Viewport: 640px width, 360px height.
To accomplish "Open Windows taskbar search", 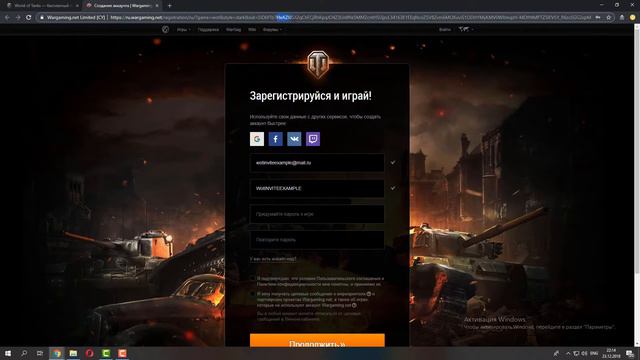I will [24, 353].
